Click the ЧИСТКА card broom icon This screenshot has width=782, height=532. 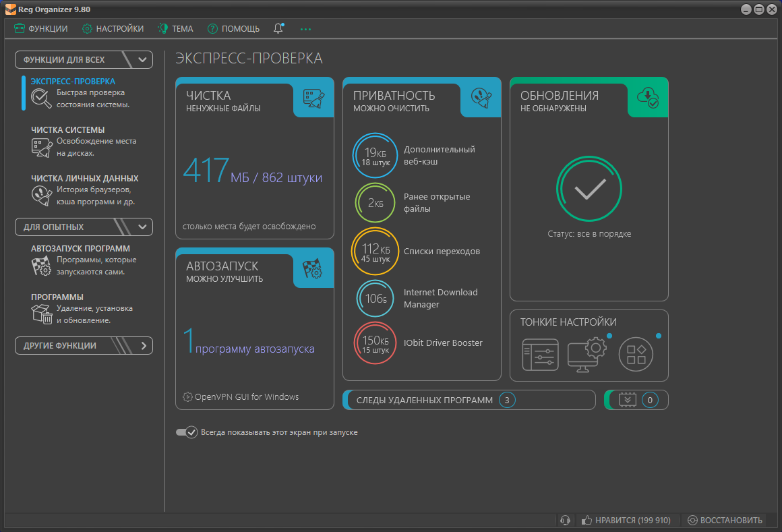[313, 98]
